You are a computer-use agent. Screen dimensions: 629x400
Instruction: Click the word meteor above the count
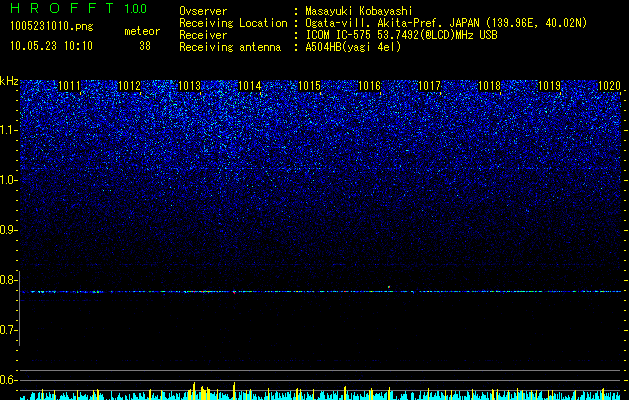pos(142,32)
